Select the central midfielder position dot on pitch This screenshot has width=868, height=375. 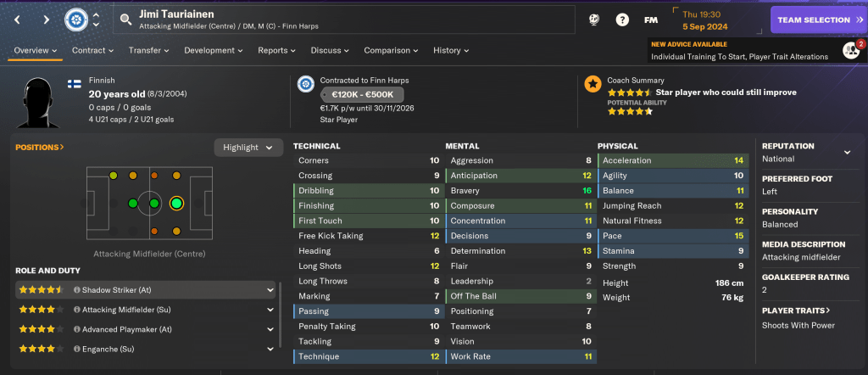pos(154,204)
